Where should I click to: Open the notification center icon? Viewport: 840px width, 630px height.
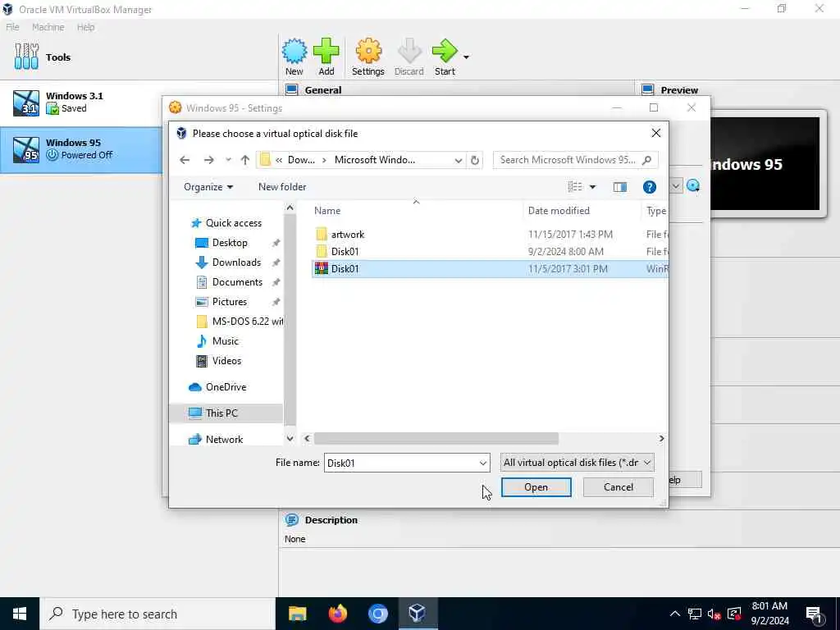pyautogui.click(x=814, y=614)
